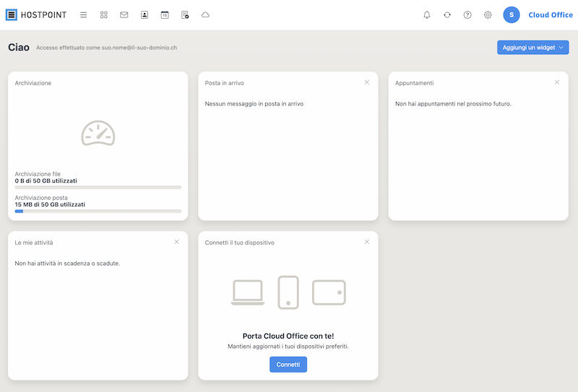The image size is (578, 392).
Task: Open the Mail app envelope icon
Action: click(x=124, y=14)
